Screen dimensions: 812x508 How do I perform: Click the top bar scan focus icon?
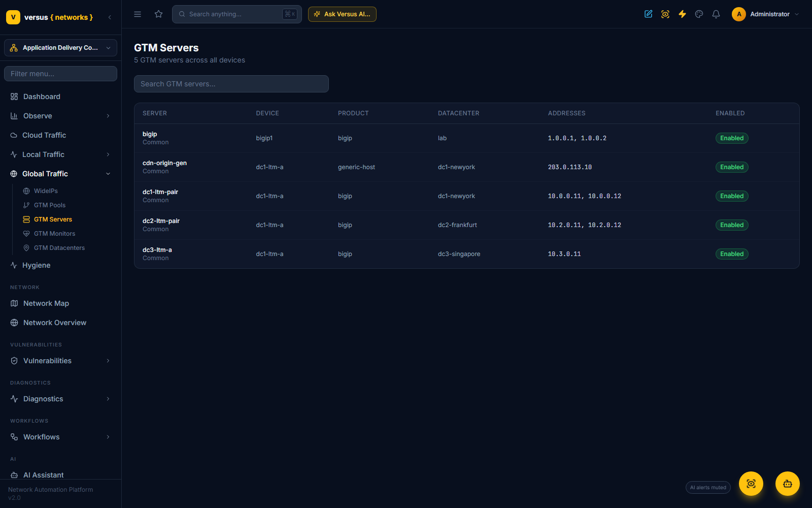click(665, 14)
